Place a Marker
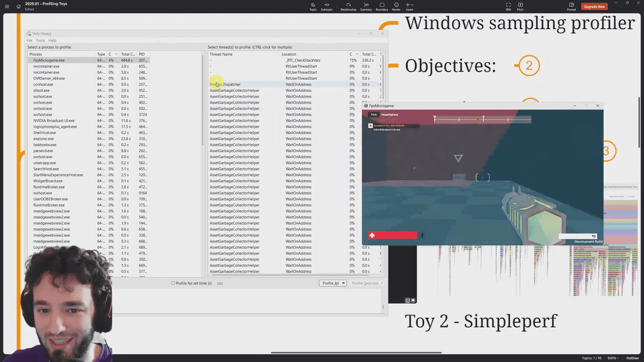This screenshot has width=644, height=362. coord(396,6)
